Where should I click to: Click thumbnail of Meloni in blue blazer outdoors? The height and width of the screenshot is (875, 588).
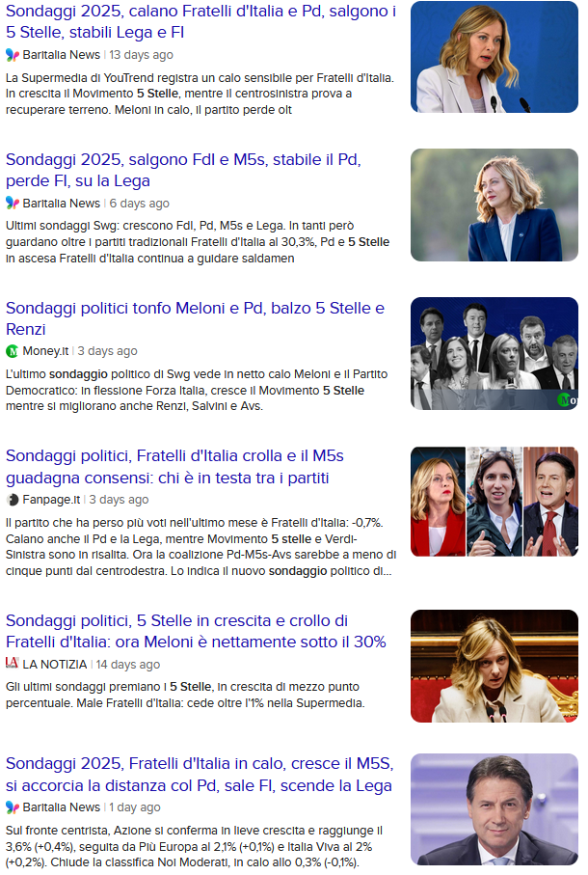(x=494, y=205)
